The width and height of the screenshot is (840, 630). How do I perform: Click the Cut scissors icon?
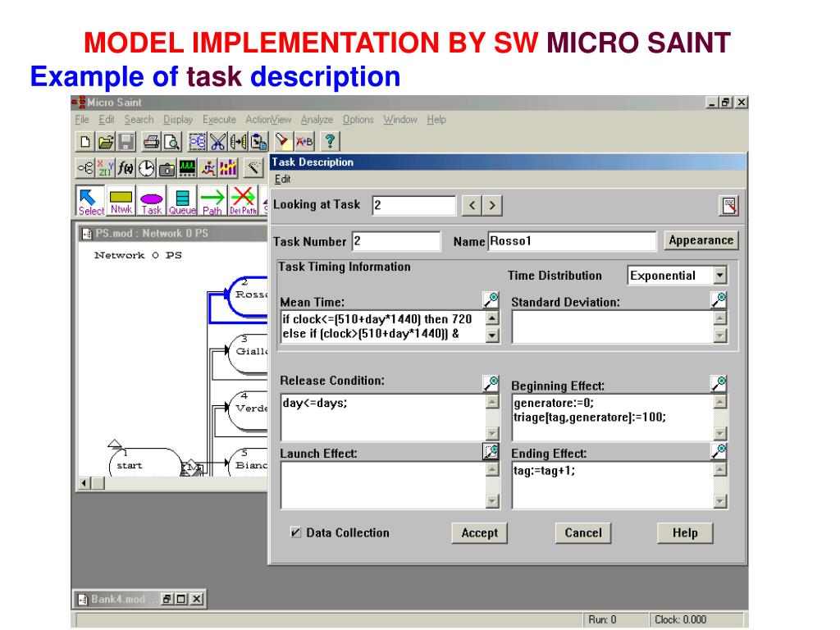(217, 142)
